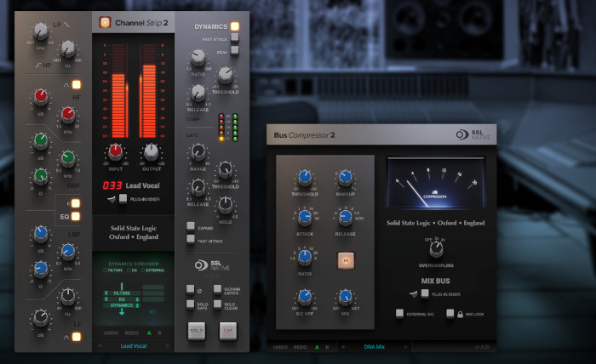
Task: Click the padlock icon beside MIX LOCK
Action: coord(460,315)
